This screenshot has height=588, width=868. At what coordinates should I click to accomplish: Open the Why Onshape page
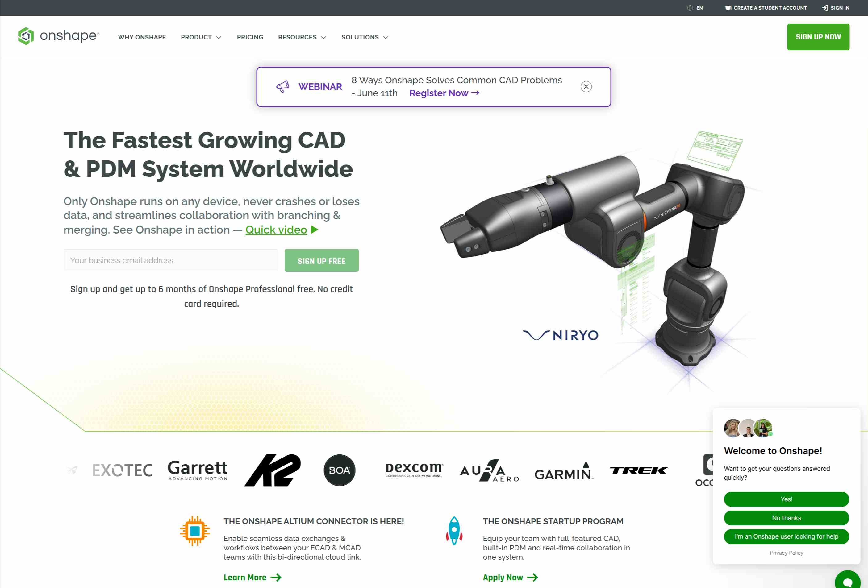click(x=142, y=37)
